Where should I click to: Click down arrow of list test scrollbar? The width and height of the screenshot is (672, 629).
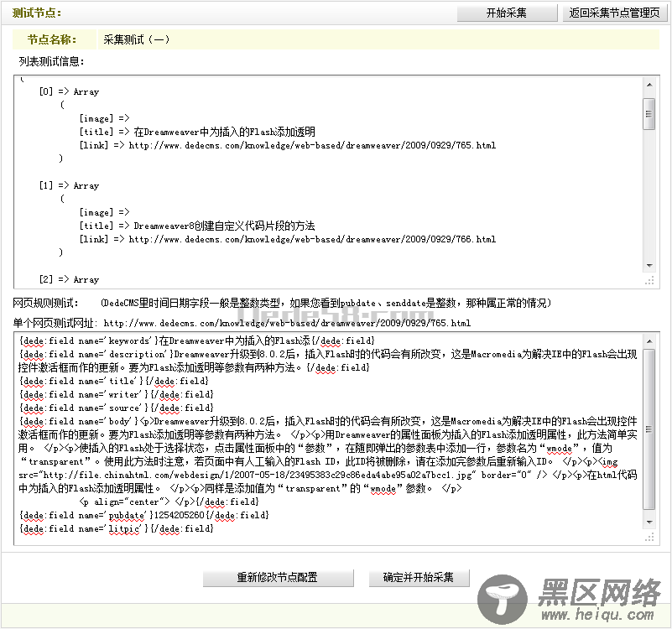[649, 266]
